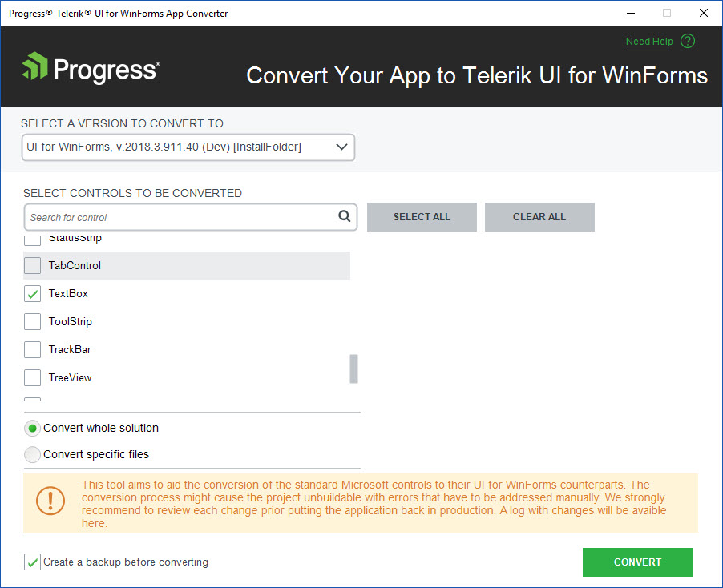Screen dimensions: 723x588
Task: Click the orange warning exclamation icon
Action: point(50,501)
